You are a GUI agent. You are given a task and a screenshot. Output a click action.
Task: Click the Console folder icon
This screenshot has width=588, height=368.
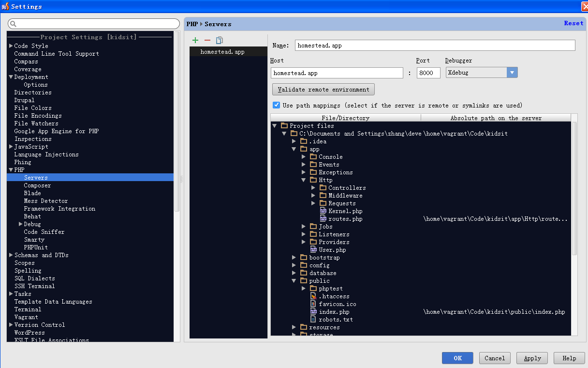[313, 157]
